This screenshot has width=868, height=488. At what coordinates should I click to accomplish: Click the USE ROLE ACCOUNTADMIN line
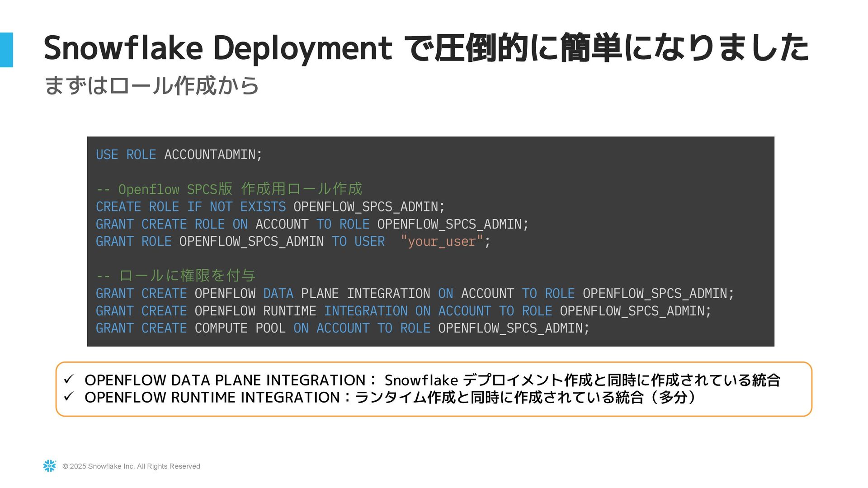179,155
